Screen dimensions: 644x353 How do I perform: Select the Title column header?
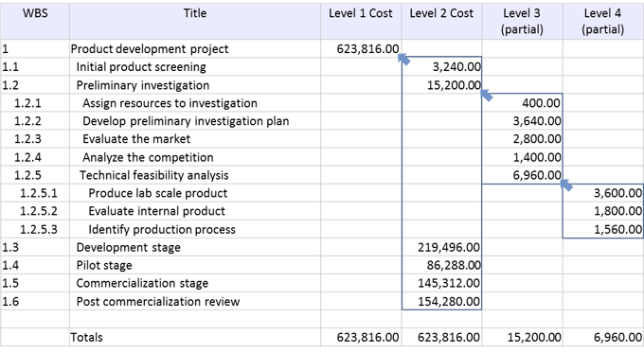[195, 22]
